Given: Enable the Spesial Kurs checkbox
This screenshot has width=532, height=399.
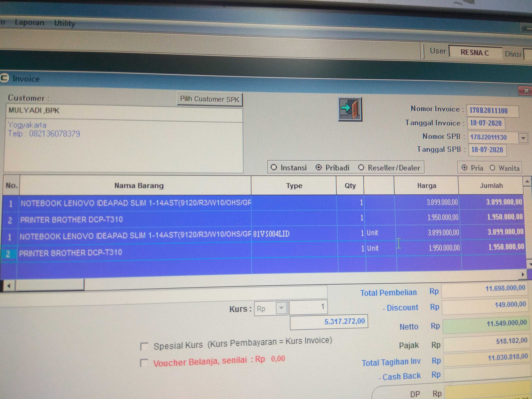Looking at the screenshot, I should 144,347.
